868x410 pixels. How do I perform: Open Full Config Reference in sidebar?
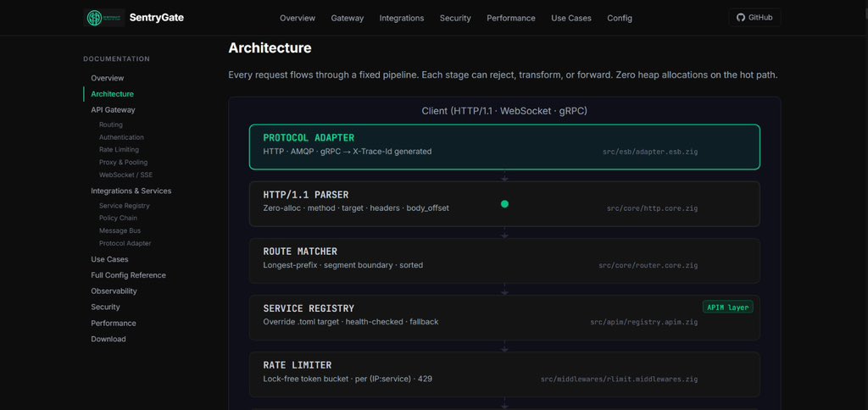point(129,275)
